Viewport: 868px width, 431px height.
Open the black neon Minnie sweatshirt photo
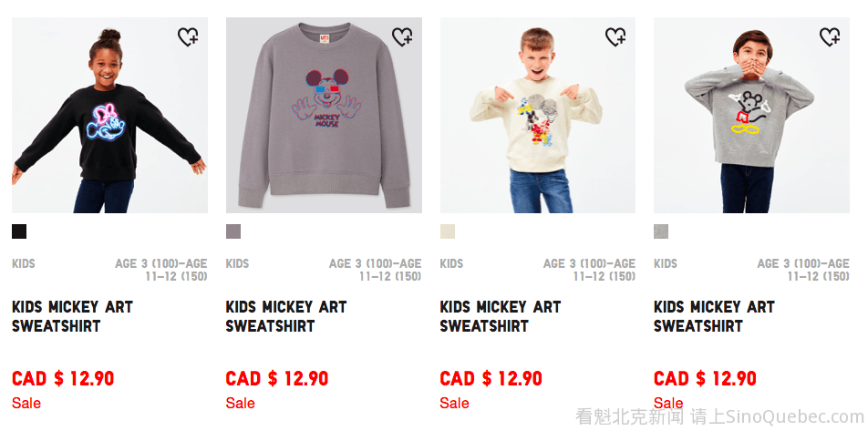point(109,115)
